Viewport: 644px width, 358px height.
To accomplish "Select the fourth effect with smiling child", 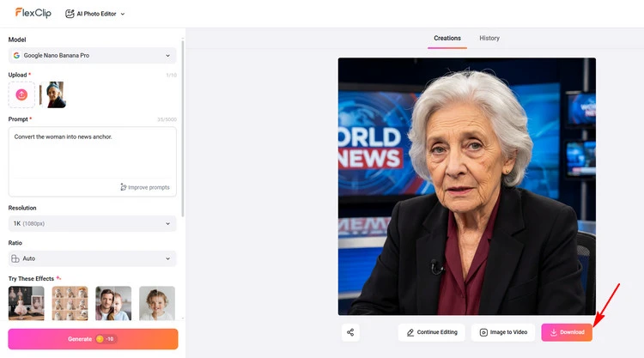I will pyautogui.click(x=157, y=303).
